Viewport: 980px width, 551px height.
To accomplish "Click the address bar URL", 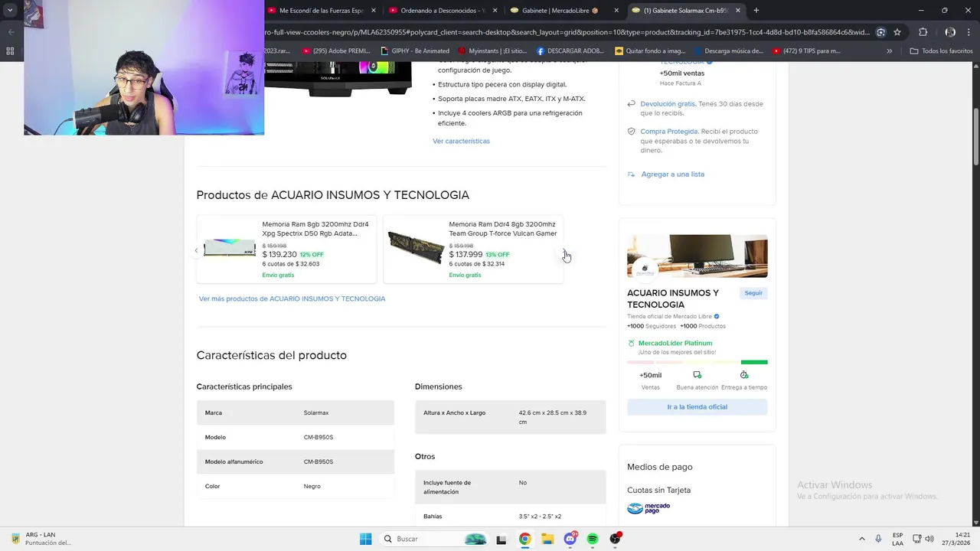I will click(x=567, y=32).
